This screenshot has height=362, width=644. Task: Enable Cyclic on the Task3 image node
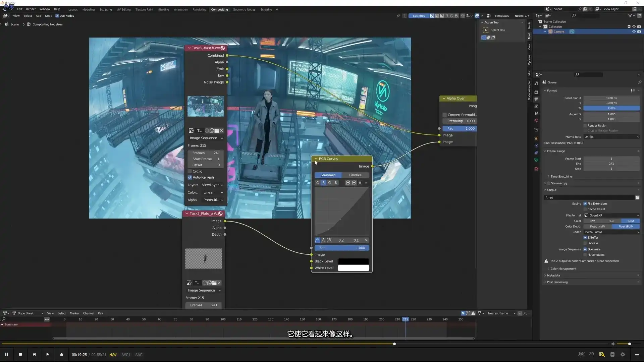click(x=190, y=171)
